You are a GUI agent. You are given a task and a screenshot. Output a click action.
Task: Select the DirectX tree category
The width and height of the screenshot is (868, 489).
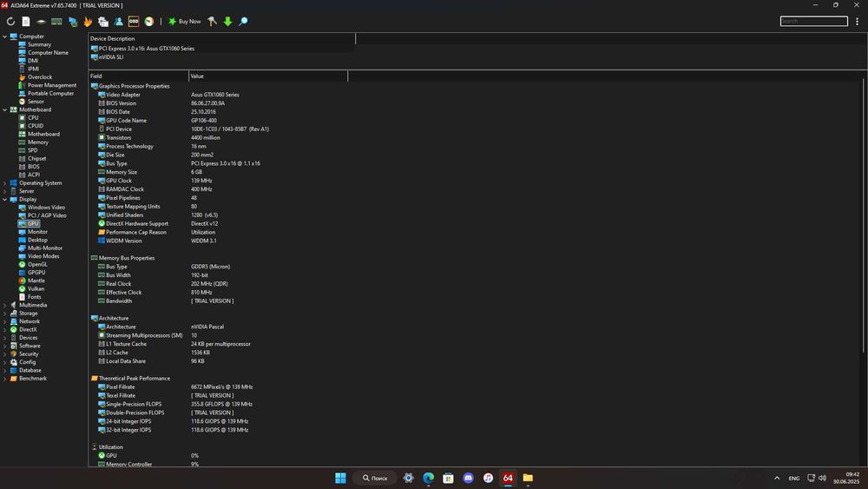28,329
